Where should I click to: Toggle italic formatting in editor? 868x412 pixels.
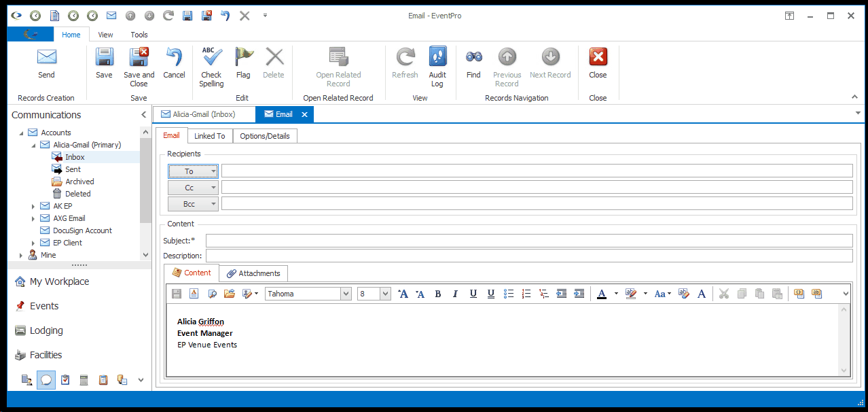pyautogui.click(x=455, y=294)
